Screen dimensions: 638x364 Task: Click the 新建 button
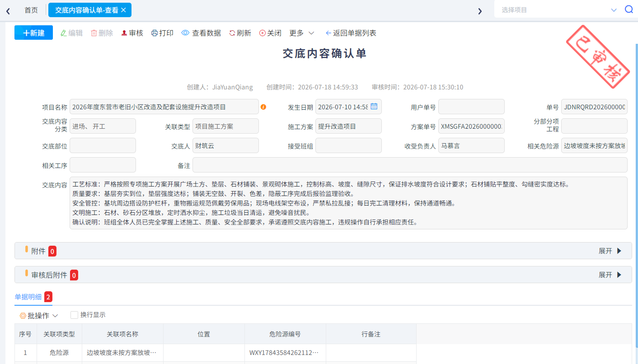pos(33,33)
